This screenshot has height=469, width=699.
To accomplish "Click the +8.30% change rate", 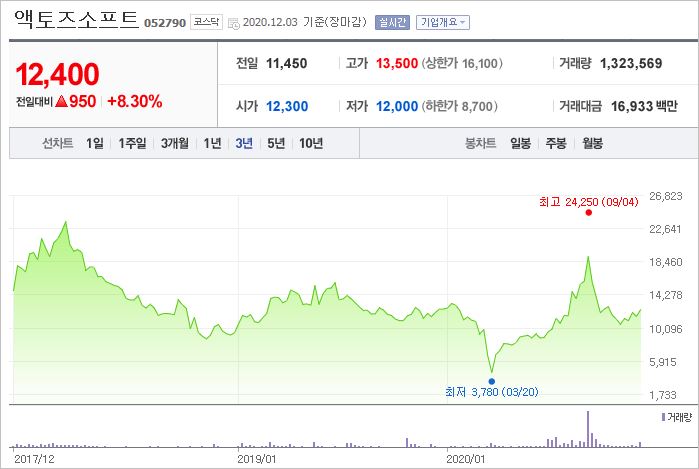I will [x=135, y=101].
